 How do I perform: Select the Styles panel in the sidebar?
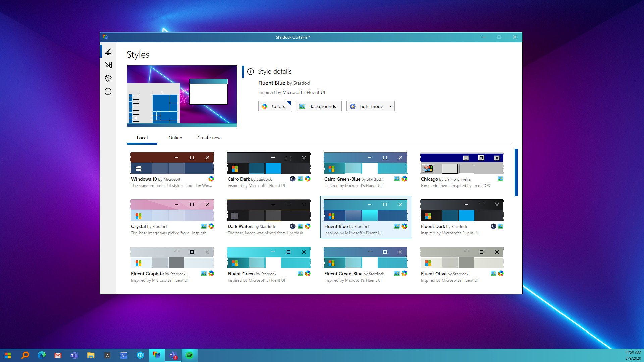[108, 51]
